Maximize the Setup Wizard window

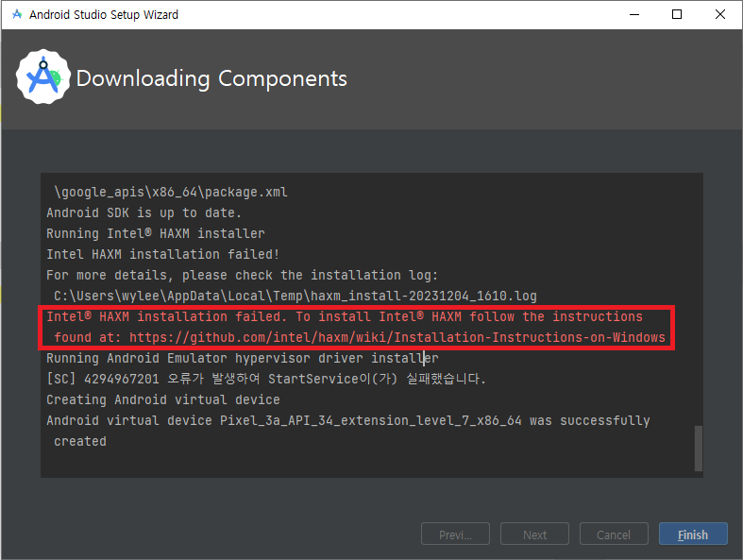tap(677, 14)
